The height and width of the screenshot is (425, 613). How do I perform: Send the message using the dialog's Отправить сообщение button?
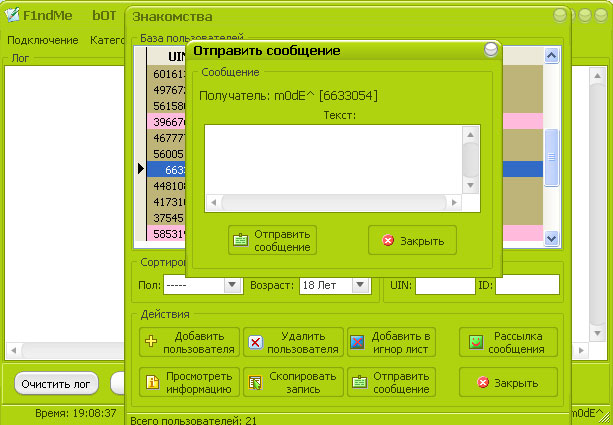(272, 240)
